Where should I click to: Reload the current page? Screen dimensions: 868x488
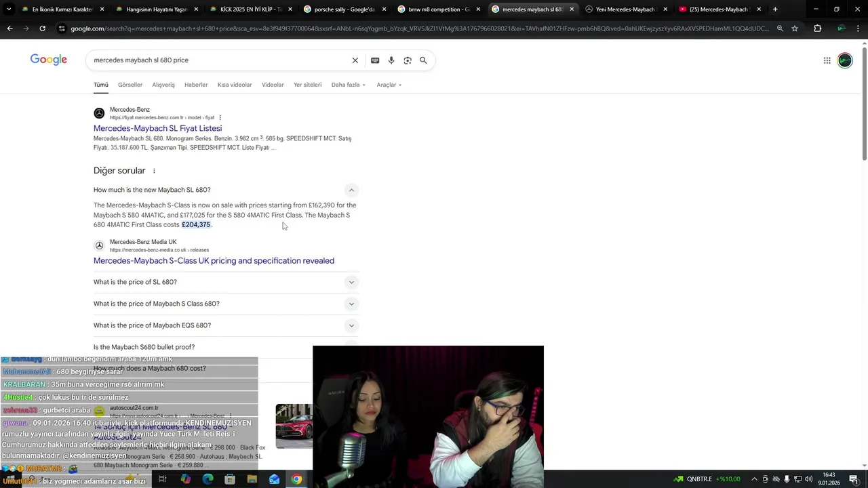(x=42, y=28)
